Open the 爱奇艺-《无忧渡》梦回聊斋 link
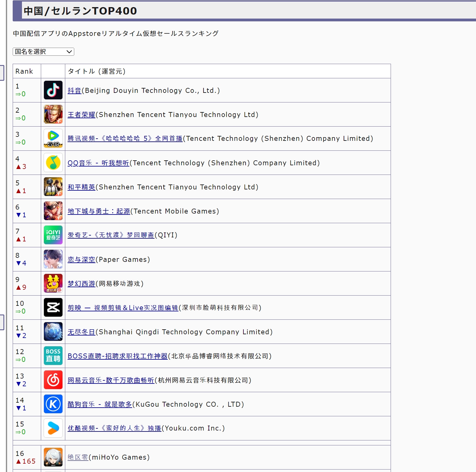This screenshot has height=472, width=476. click(111, 235)
